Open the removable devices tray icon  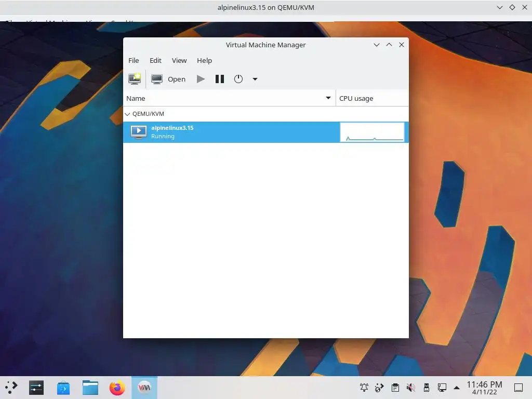tap(426, 388)
